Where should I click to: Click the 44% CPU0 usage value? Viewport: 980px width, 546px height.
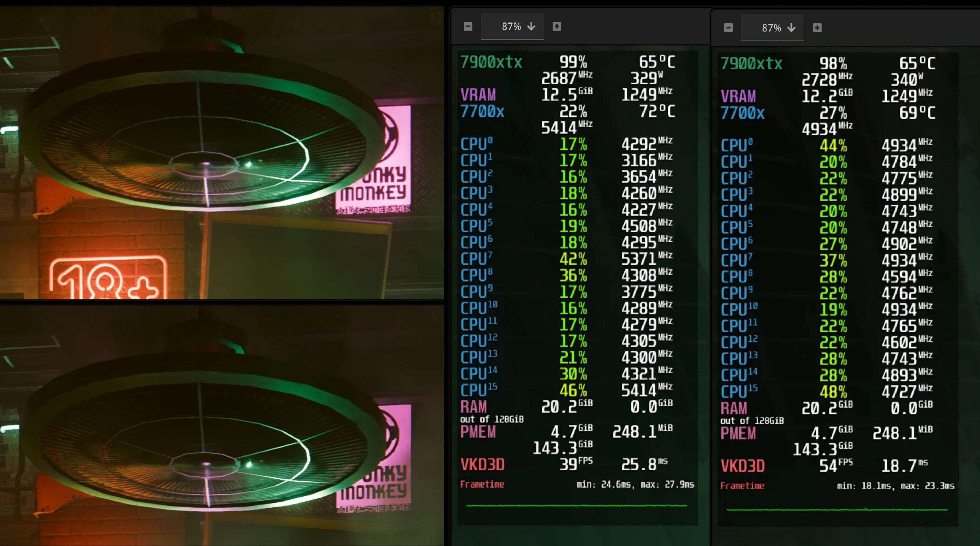[x=833, y=146]
